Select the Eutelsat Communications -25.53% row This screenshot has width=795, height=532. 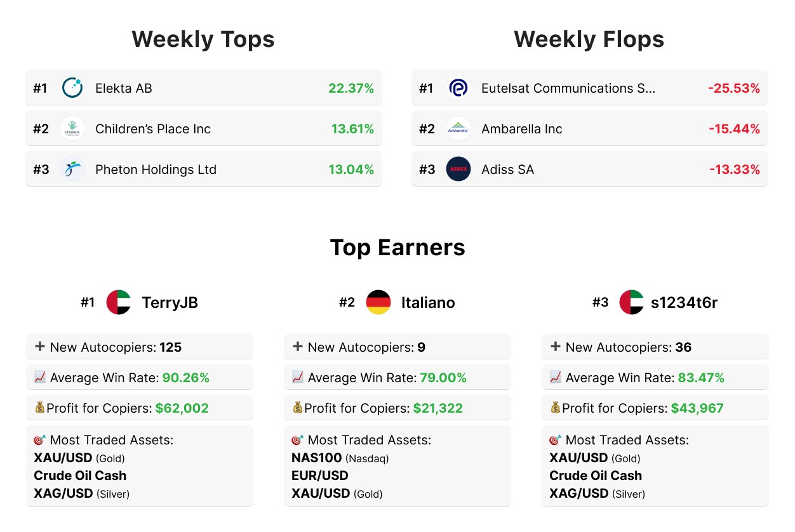589,88
